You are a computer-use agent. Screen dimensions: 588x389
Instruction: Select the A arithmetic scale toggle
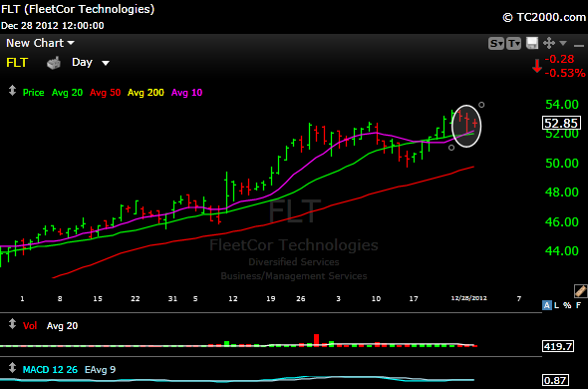tap(547, 305)
